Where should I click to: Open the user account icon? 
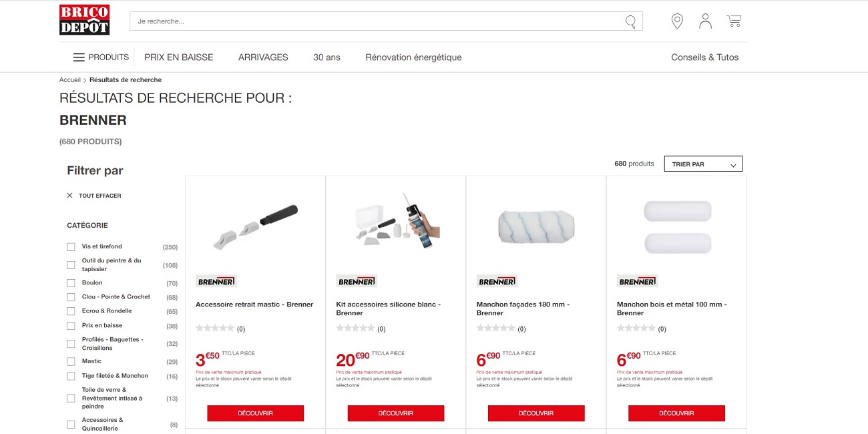pyautogui.click(x=705, y=21)
